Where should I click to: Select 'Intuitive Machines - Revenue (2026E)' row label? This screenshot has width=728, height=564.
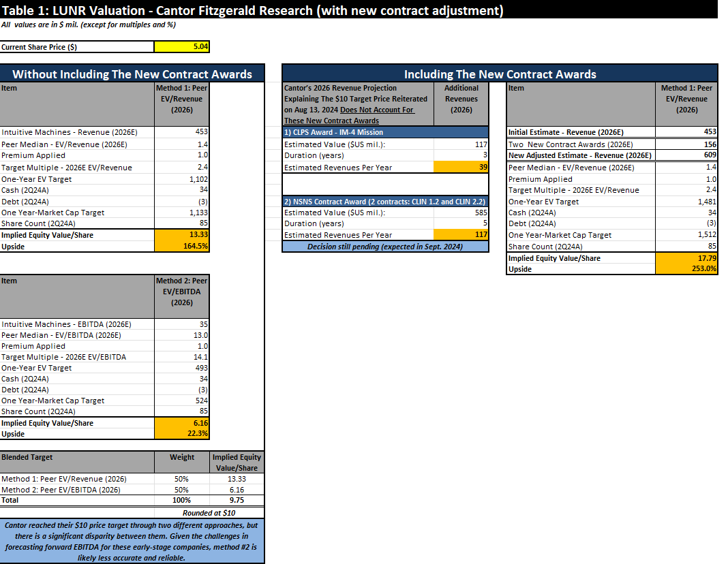70,132
